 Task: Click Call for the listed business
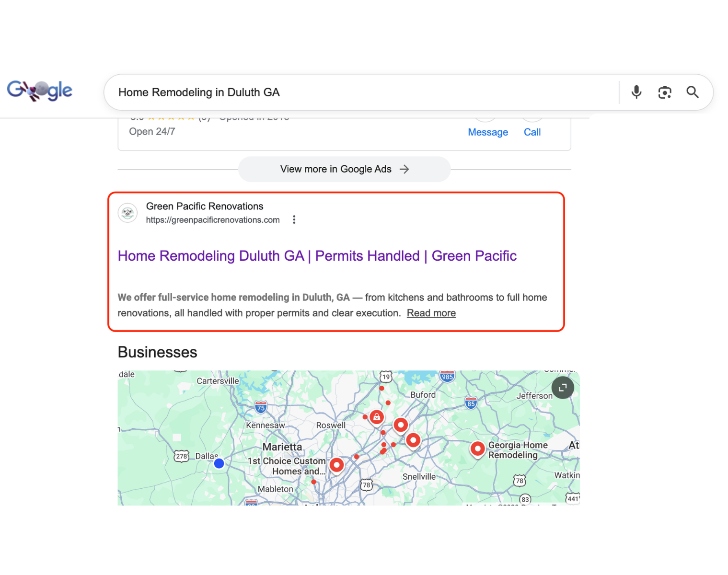point(532,132)
